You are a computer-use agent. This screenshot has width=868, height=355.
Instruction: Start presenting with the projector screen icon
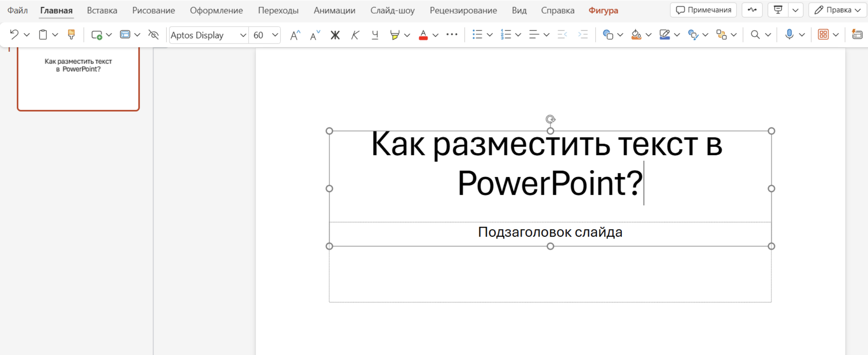pos(778,10)
